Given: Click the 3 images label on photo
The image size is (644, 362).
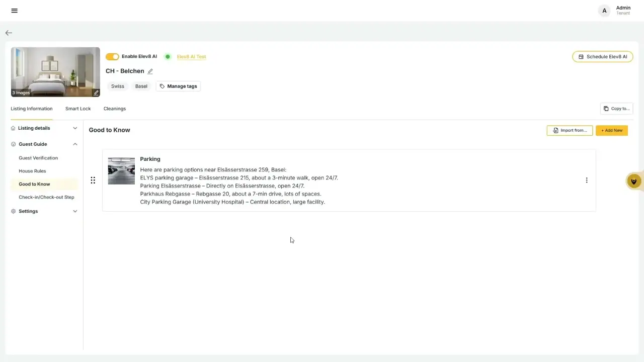Looking at the screenshot, I should tap(21, 93).
